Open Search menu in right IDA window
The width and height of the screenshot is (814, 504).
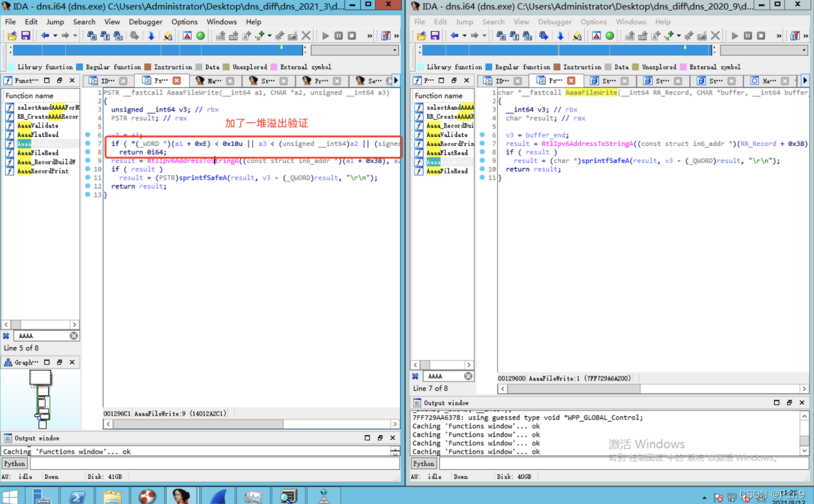point(494,22)
